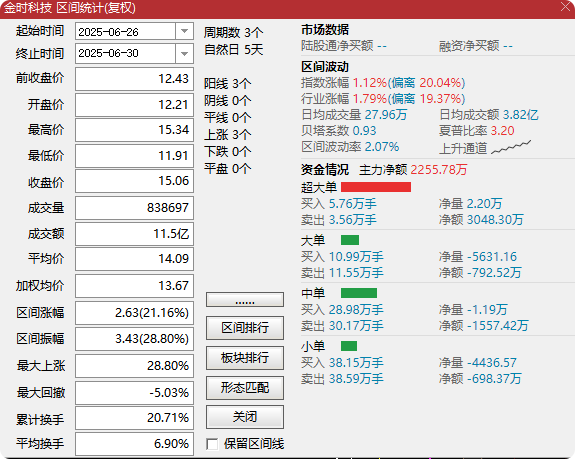
Task: Click the 成交量 value field 838697
Action: click(135, 208)
